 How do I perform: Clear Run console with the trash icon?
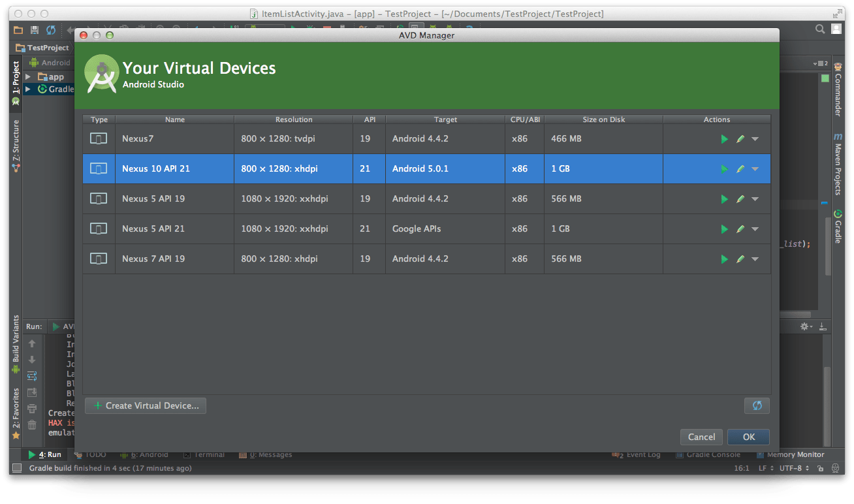point(32,425)
